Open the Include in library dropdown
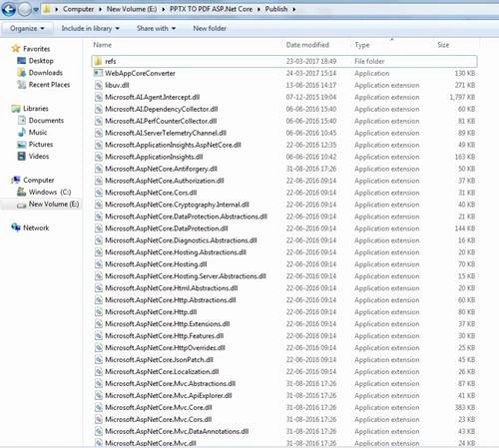Screen dimensions: 499x448 [x=90, y=28]
